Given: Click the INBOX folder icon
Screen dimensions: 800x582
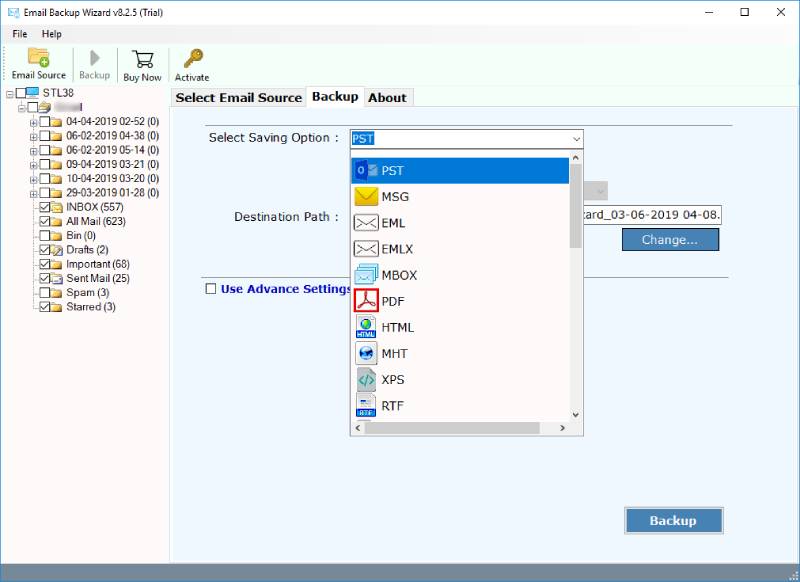Looking at the screenshot, I should point(56,207).
